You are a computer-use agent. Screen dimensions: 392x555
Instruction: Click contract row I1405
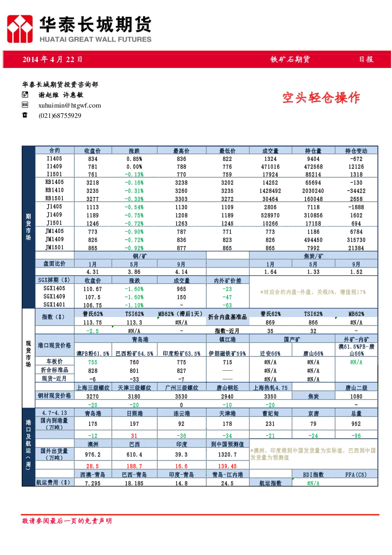coord(54,159)
